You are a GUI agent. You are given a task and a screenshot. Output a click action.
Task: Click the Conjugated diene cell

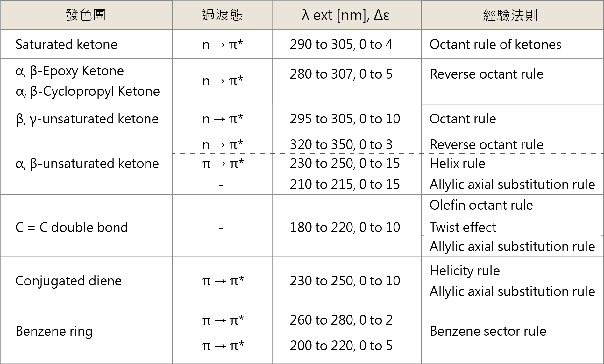[x=68, y=281]
